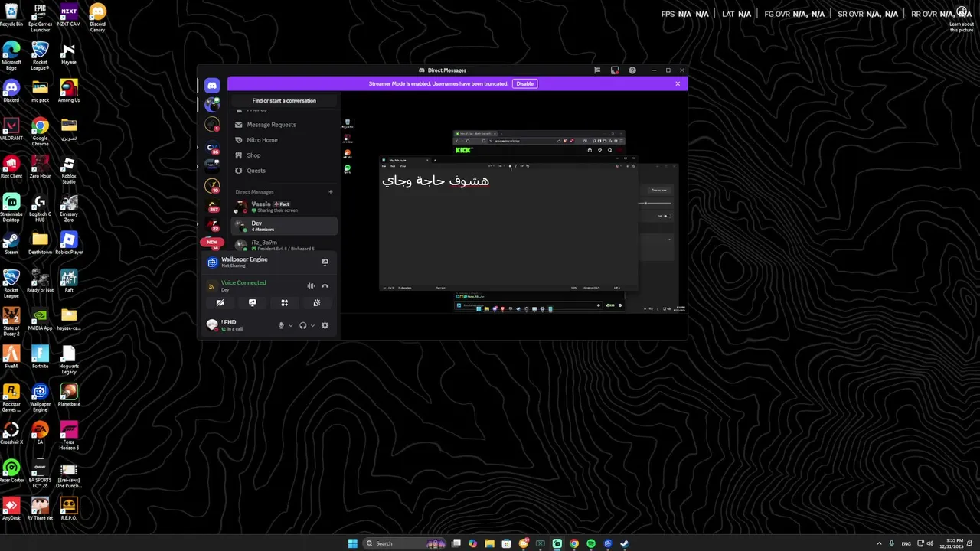Viewport: 980px width, 551px height.
Task: Open the Yassin direct message
Action: pyautogui.click(x=284, y=207)
